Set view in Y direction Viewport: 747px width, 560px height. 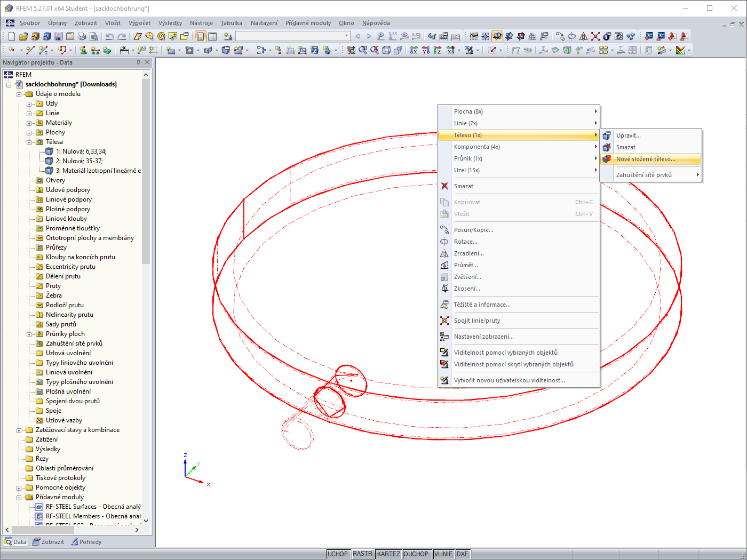pyautogui.click(x=425, y=50)
